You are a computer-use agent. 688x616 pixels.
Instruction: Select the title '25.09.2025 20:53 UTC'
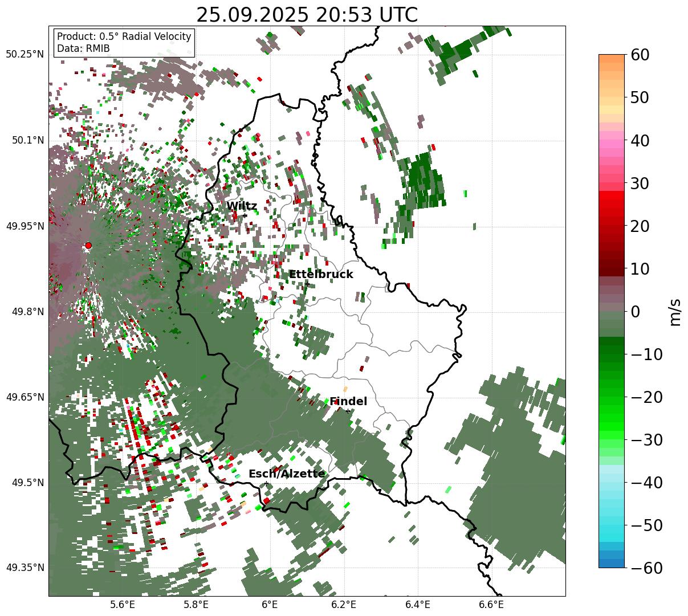[x=307, y=15]
